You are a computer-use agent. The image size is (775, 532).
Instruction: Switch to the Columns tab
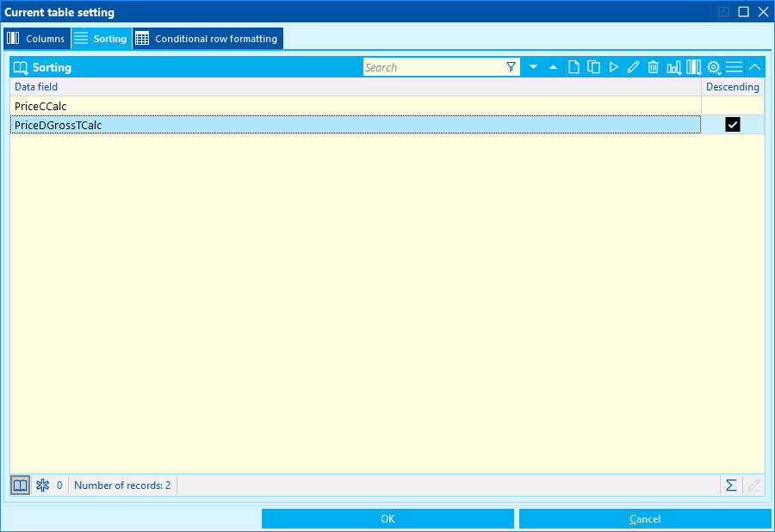tap(36, 39)
